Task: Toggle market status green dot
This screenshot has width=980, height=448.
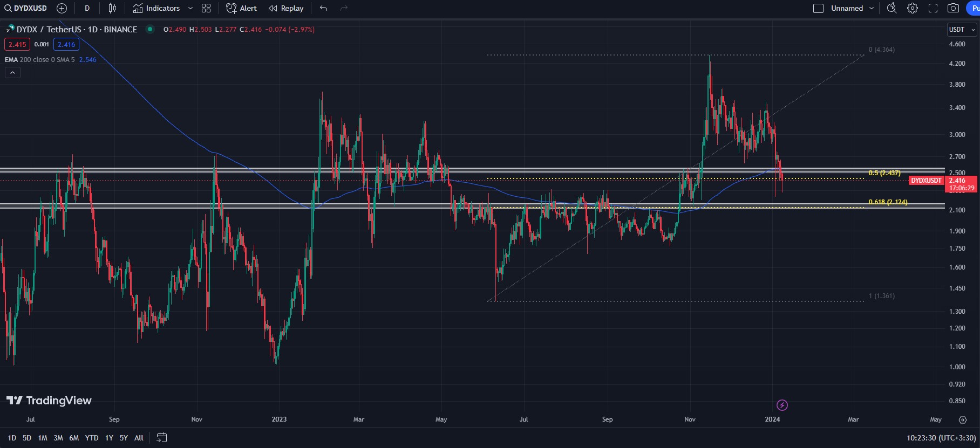Action: coord(150,29)
